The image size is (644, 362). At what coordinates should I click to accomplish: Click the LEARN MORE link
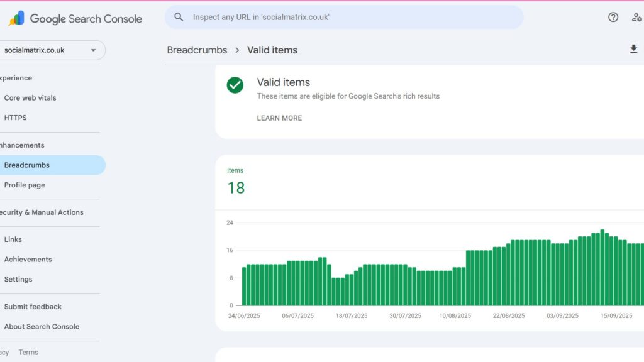(279, 118)
